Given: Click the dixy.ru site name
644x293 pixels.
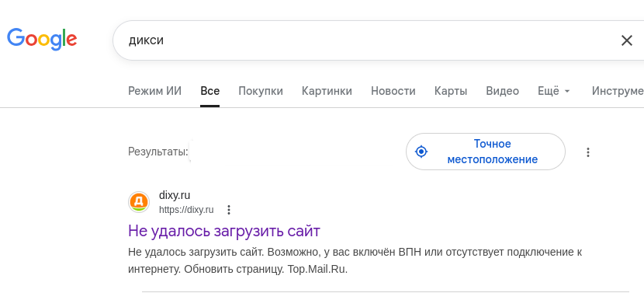Looking at the screenshot, I should coord(175,195).
